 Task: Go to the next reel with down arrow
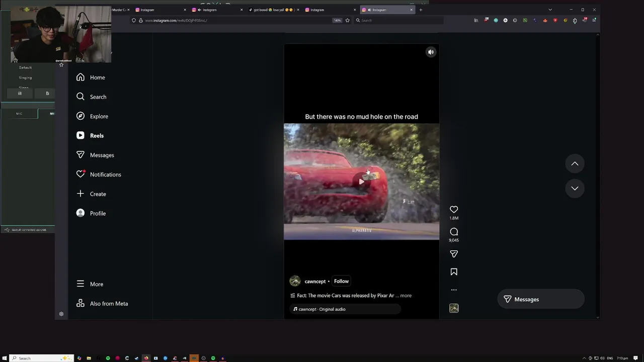[x=575, y=188]
